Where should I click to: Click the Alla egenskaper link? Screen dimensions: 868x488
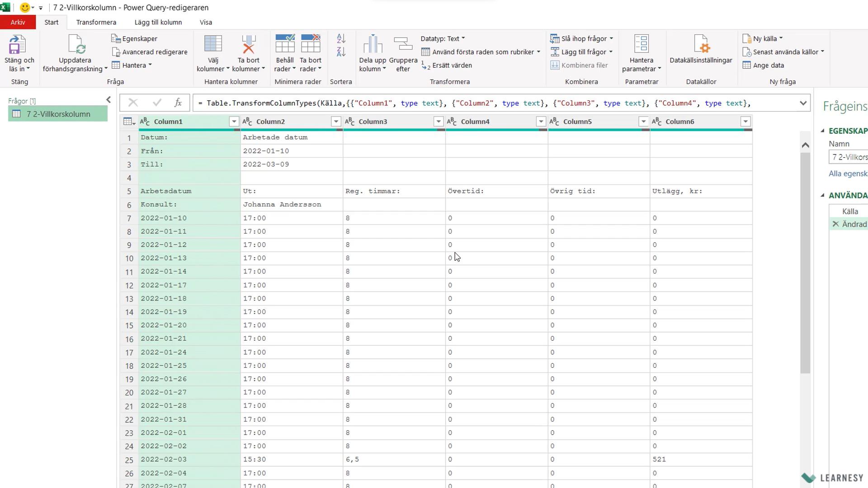[x=847, y=174]
